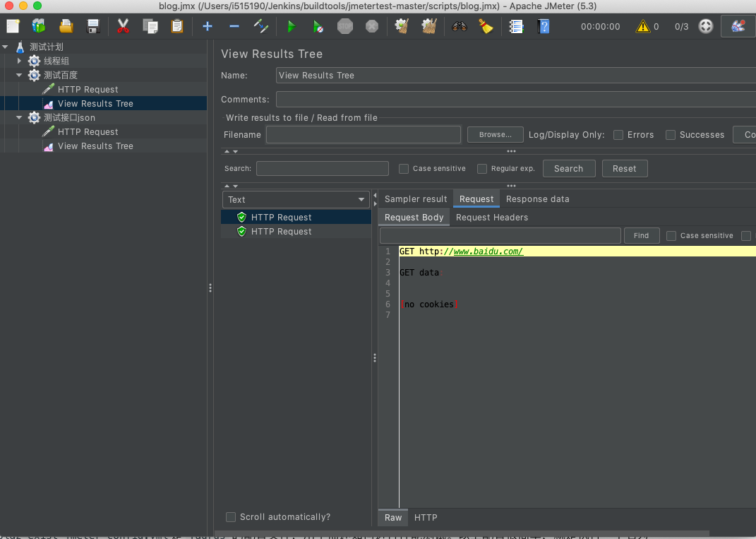Screen dimensions: 756x539
Task: Open the Text renderer dropdown
Action: (x=296, y=200)
